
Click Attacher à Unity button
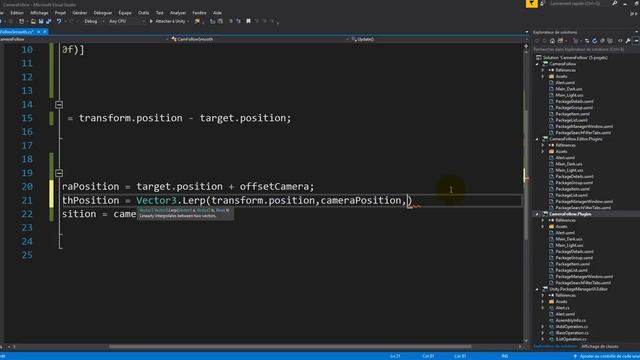168,21
